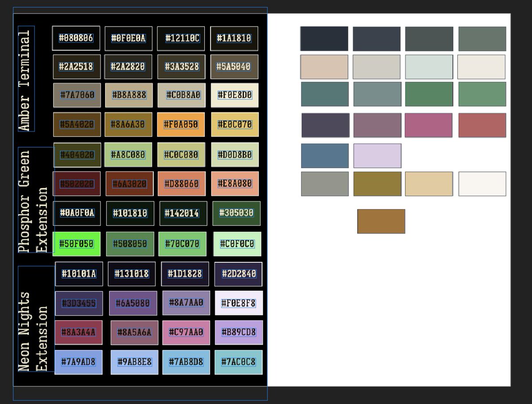The width and height of the screenshot is (532, 404).
Task: Select the #6A5080 purple swatch
Action: [133, 303]
